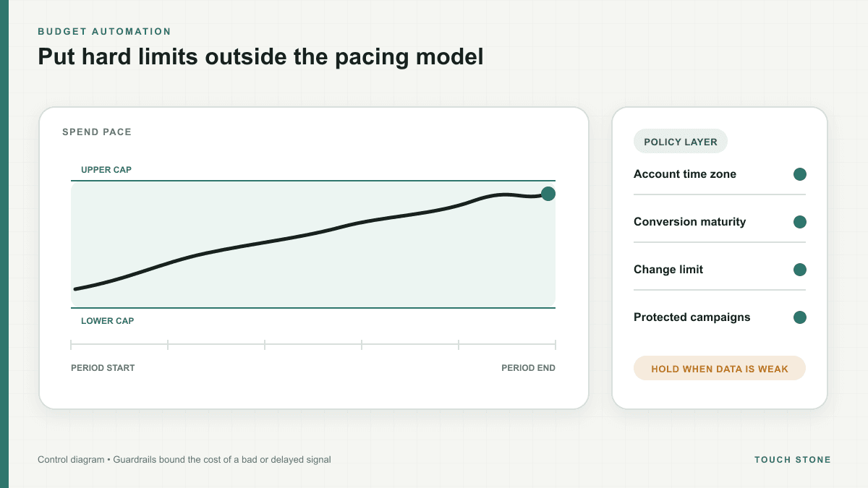
Task: Select the POLICY LAYER pill badge
Action: coord(681,142)
